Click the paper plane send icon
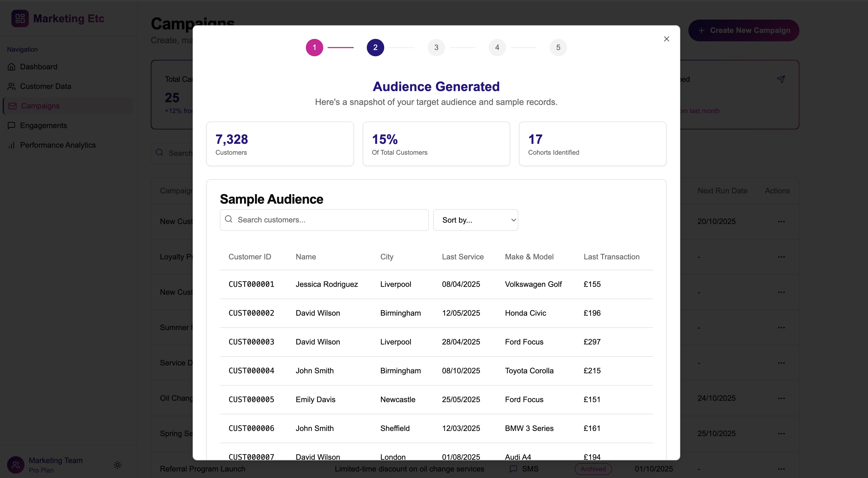868x478 pixels. (x=782, y=79)
